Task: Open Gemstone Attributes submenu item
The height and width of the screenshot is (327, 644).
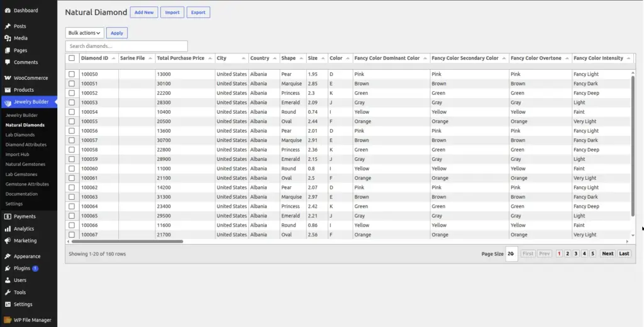Action: [27, 184]
